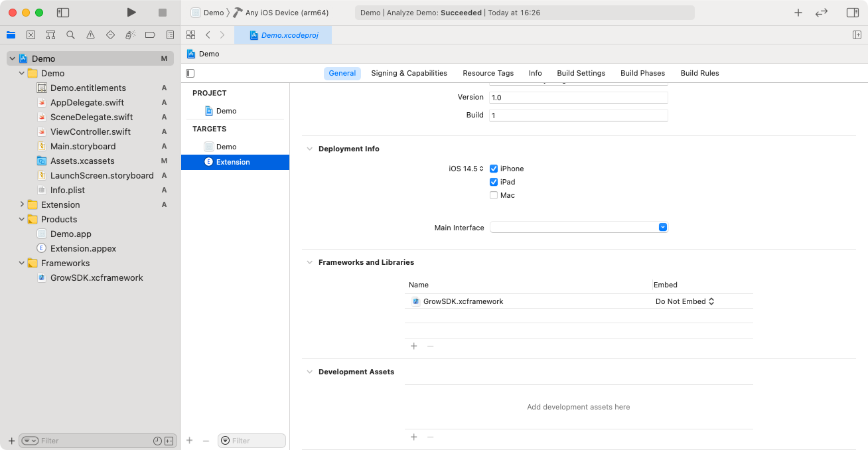Expand the Extension folder

tap(21, 204)
